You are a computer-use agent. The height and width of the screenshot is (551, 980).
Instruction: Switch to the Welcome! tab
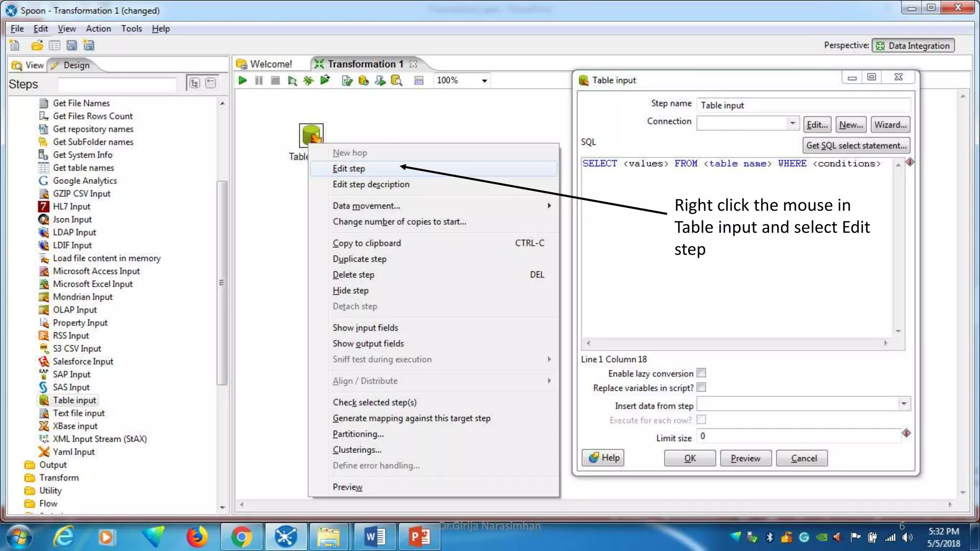pos(270,64)
